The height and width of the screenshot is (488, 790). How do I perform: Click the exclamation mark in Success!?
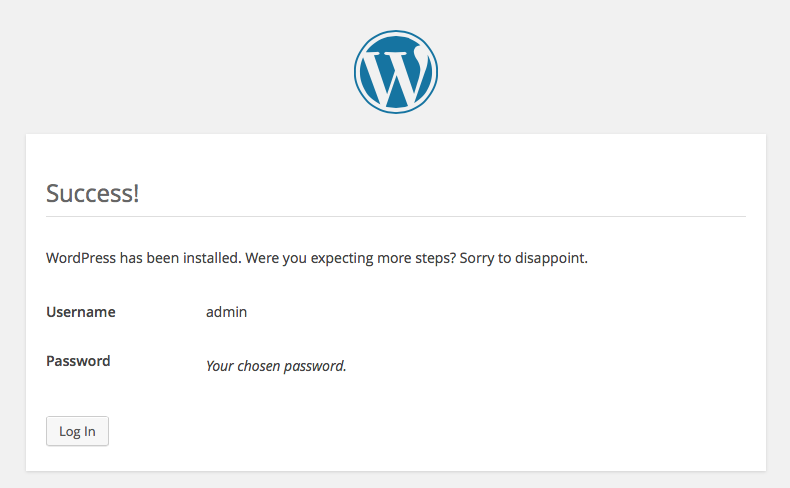click(136, 193)
